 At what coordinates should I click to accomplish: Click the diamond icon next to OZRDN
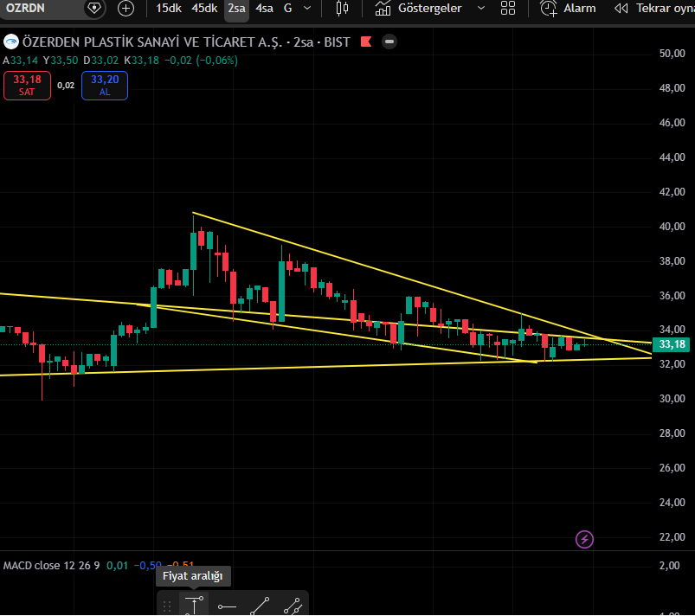(x=94, y=8)
